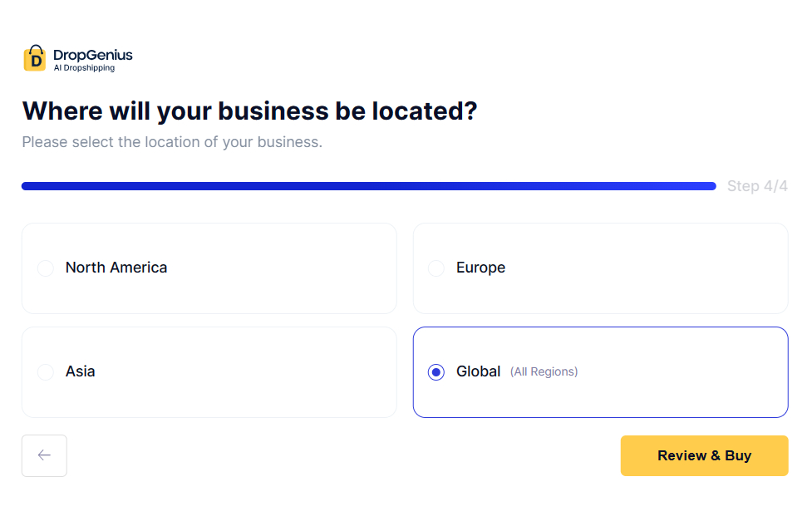The image size is (812, 521).
Task: Click the 'DropGenius' brand text
Action: pos(92,52)
